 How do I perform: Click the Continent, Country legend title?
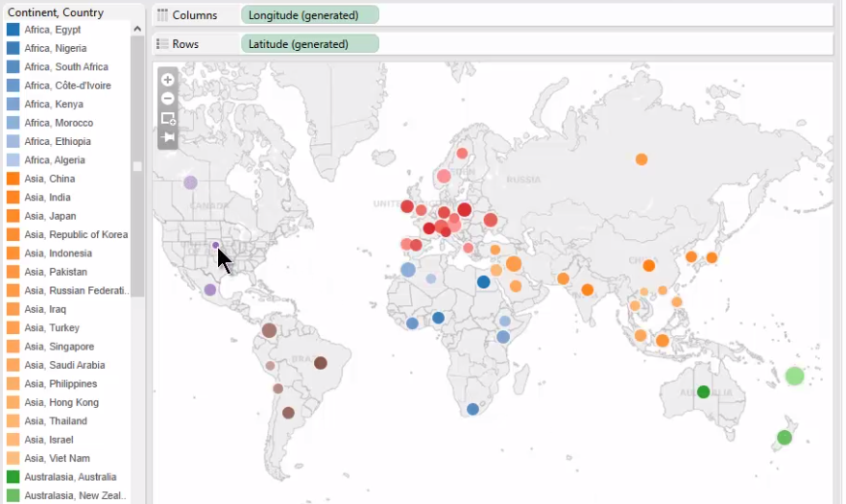[56, 12]
